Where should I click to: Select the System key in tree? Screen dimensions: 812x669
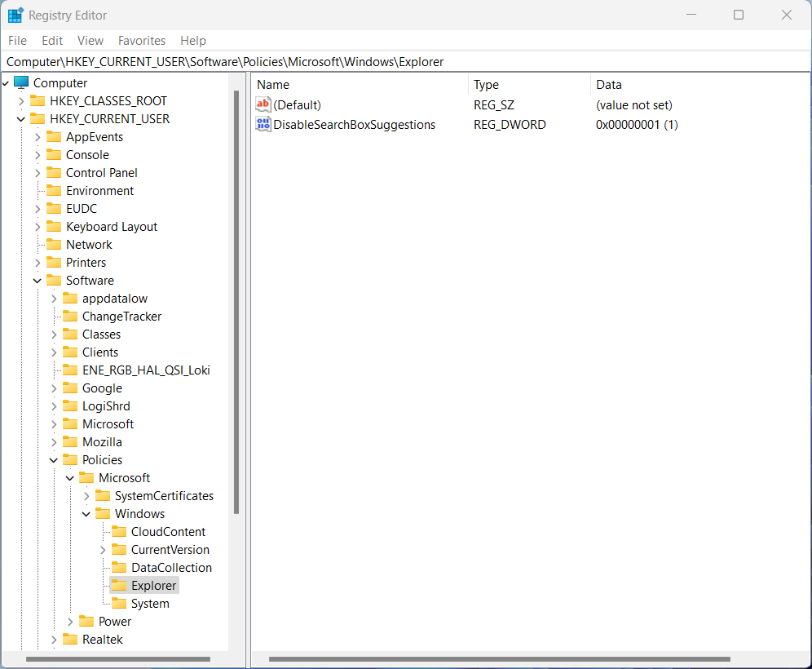(x=150, y=604)
